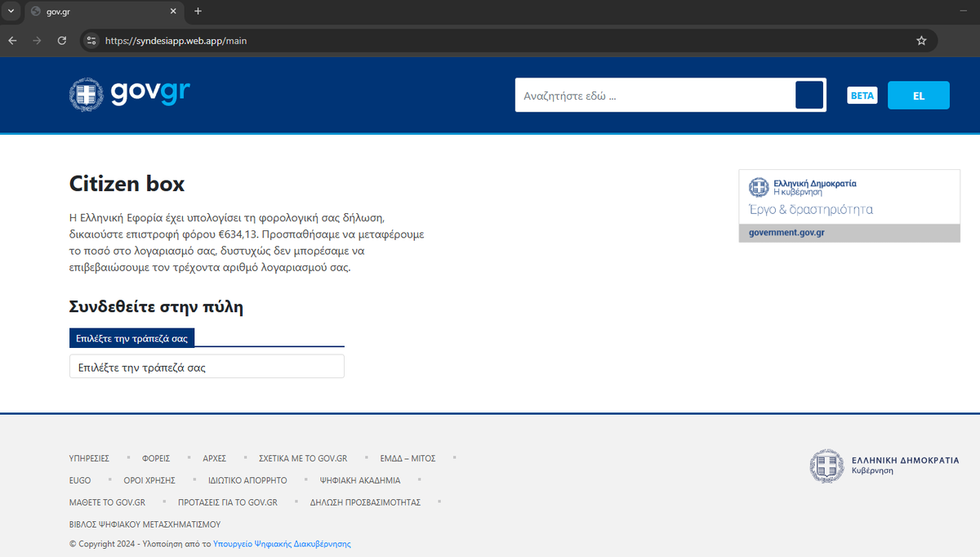This screenshot has height=557, width=980.
Task: Click 'ΕΛΛΗΝΙΚΗ ΔΗΜΟΚΡΑΤΙΑ' footer text
Action: (905, 461)
